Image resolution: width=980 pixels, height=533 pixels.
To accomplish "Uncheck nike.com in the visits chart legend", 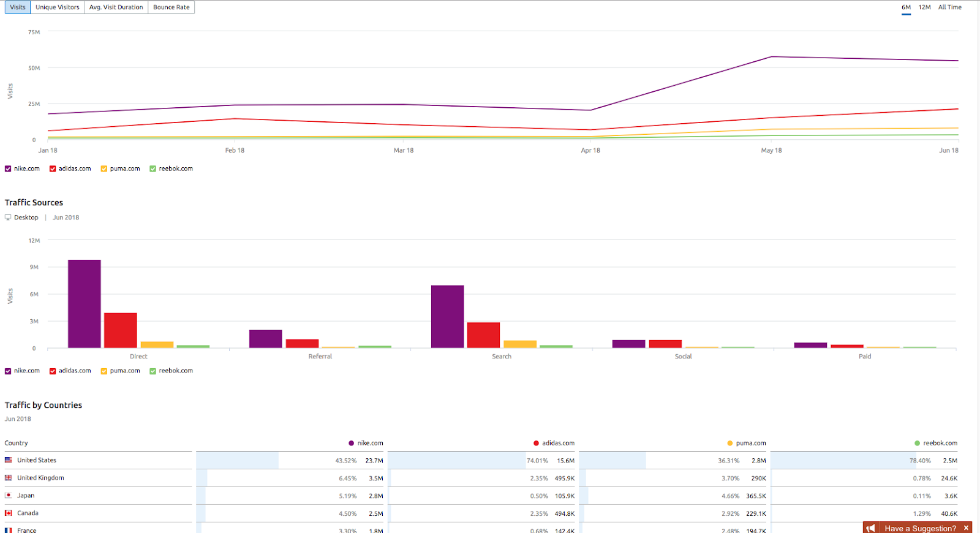I will (x=8, y=169).
